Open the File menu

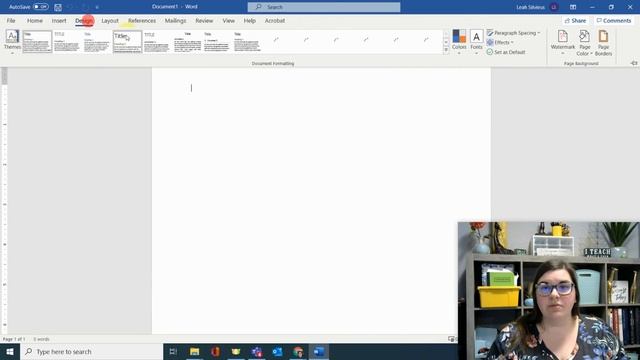[x=11, y=20]
